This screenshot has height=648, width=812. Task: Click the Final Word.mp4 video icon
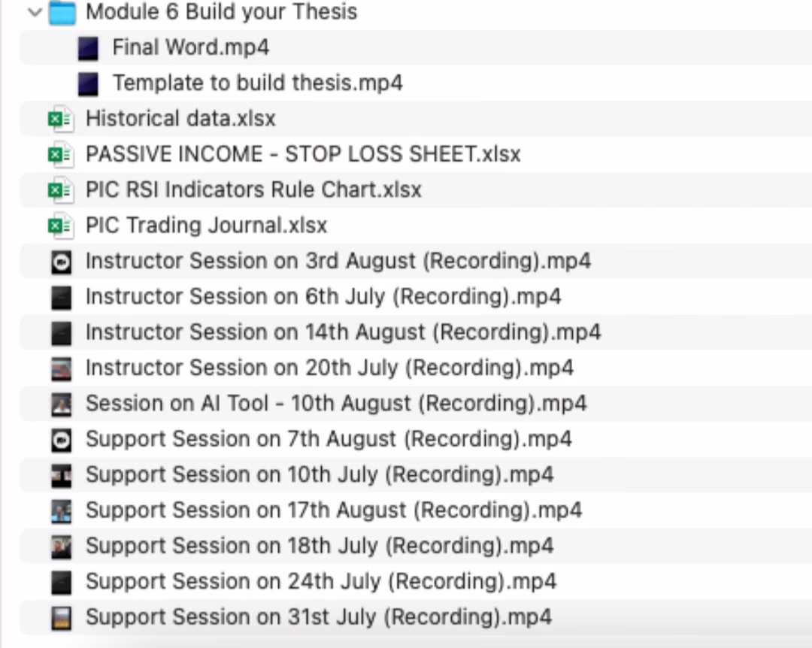[x=88, y=49]
